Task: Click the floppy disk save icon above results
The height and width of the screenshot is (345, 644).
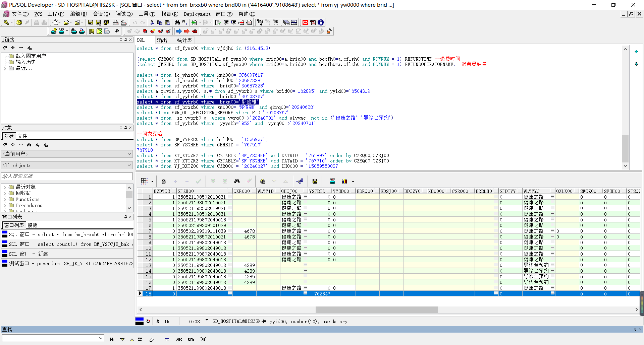Action: coord(315,181)
